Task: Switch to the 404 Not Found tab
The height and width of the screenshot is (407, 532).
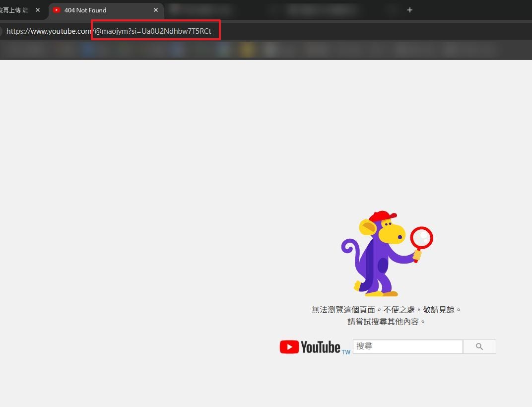Action: 99,10
